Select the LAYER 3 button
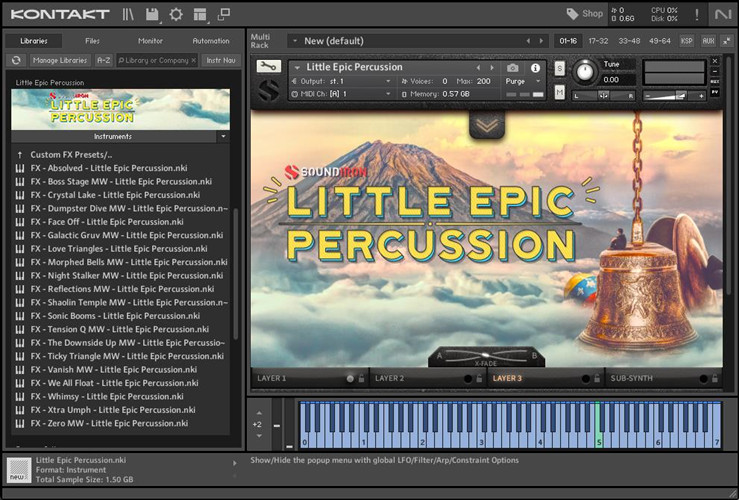 (x=507, y=379)
